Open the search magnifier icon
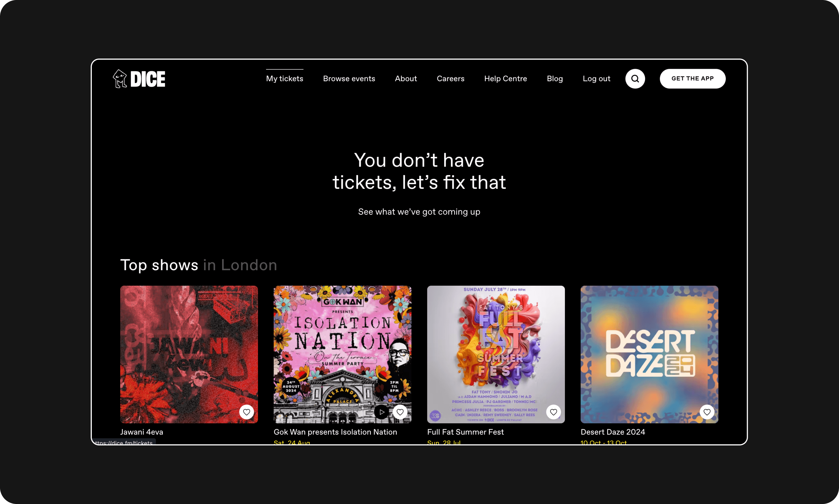The image size is (839, 504). [x=635, y=79]
